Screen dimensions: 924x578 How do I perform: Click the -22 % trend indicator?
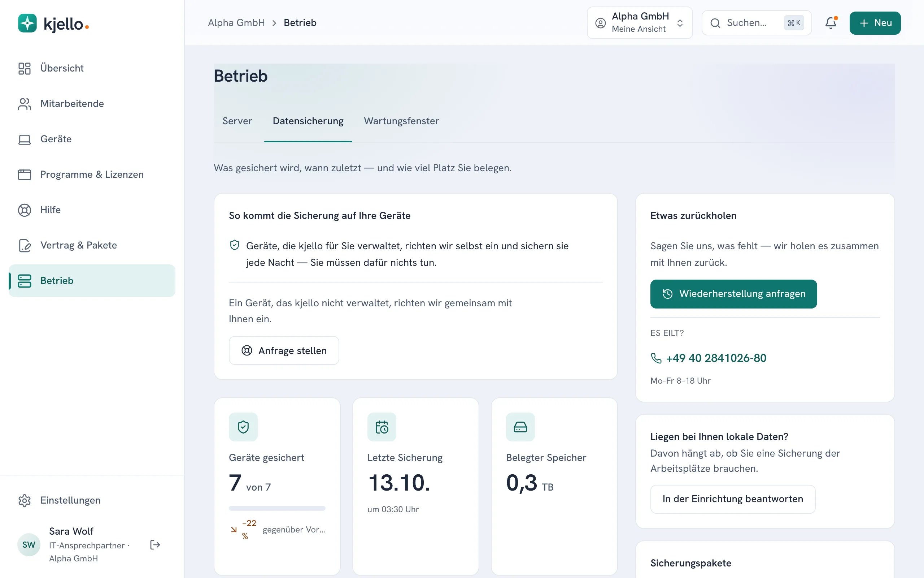[x=244, y=530]
